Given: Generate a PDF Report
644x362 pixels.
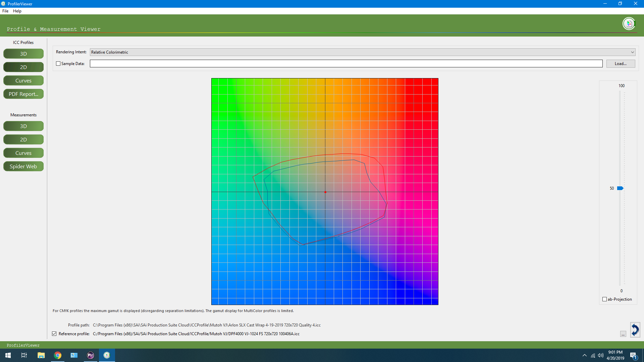Looking at the screenshot, I should click(x=23, y=94).
